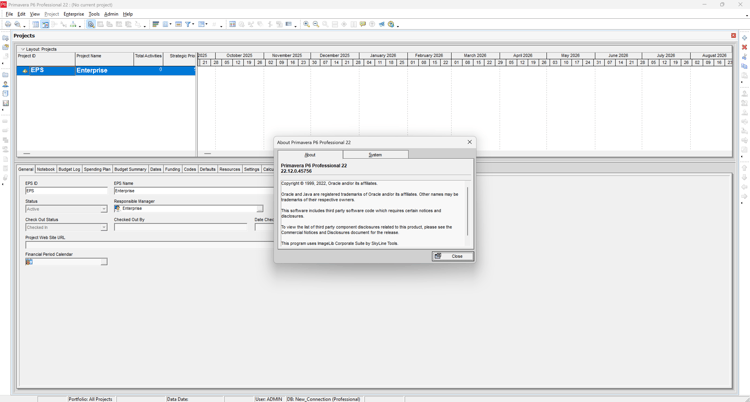Open the Filter funnel dropdown
Viewport: 750px width, 402px height.
188,24
